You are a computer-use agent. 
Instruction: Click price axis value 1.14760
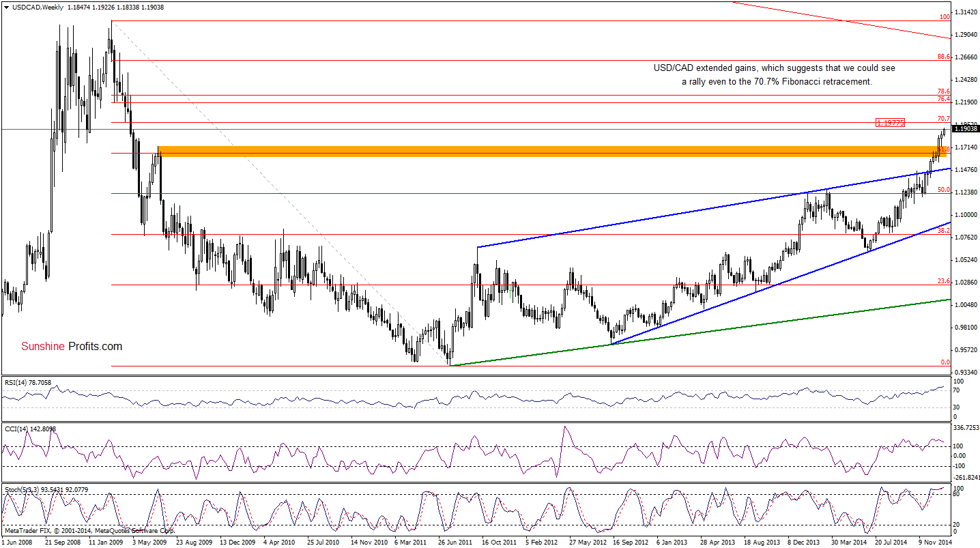pos(966,170)
